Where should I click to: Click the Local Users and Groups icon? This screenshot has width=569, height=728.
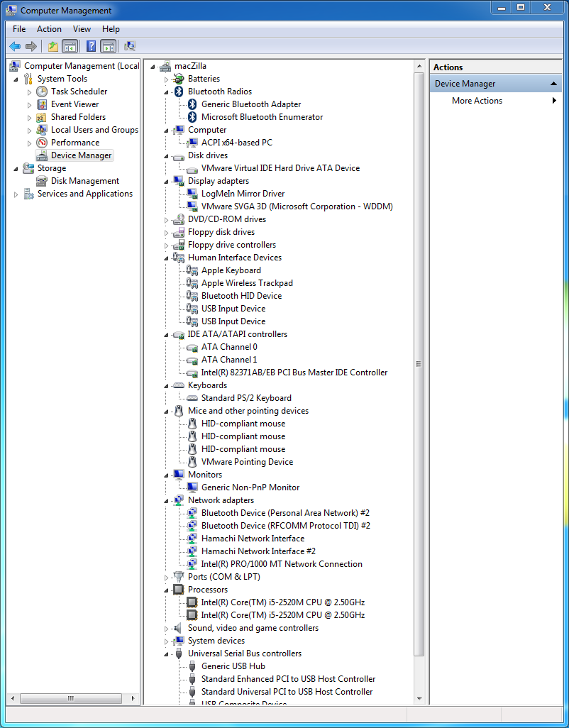pyautogui.click(x=42, y=130)
